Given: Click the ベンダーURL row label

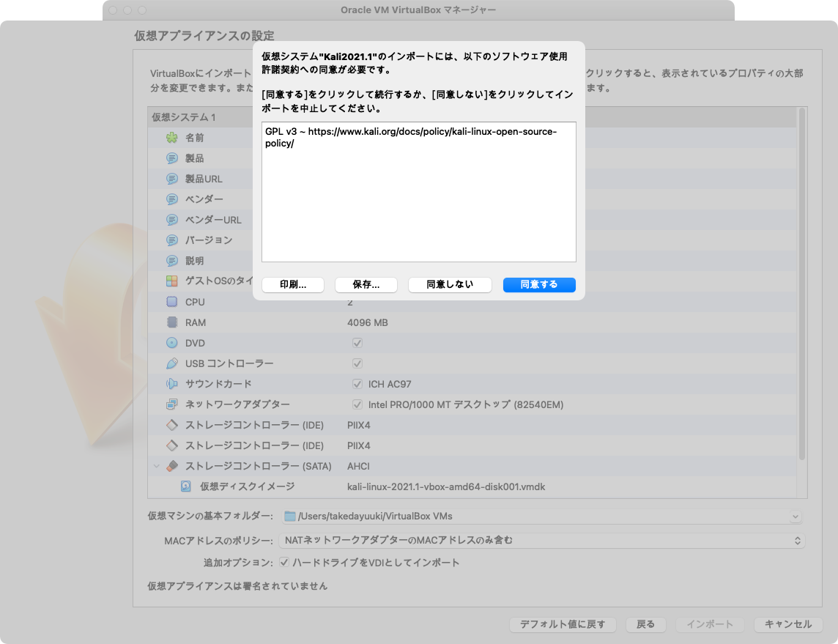Looking at the screenshot, I should pos(213,220).
